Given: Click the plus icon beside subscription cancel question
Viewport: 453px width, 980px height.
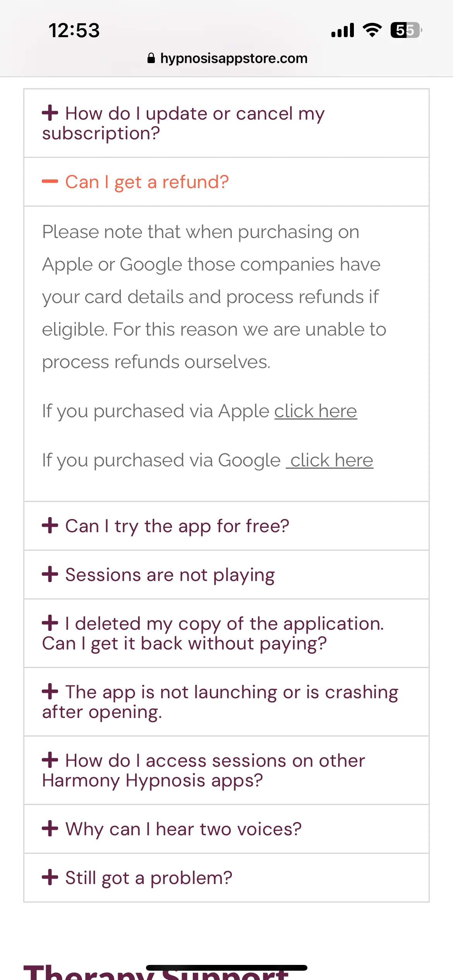Looking at the screenshot, I should tap(50, 113).
